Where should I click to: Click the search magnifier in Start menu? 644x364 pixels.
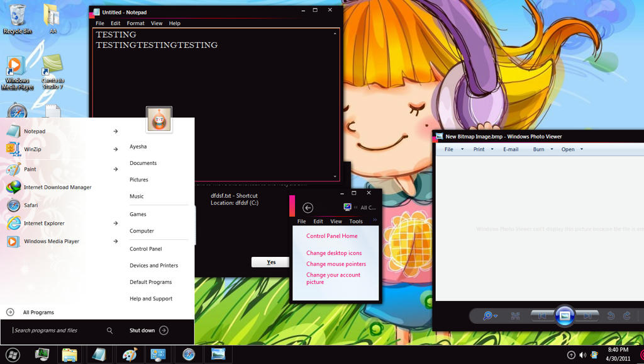tap(109, 330)
